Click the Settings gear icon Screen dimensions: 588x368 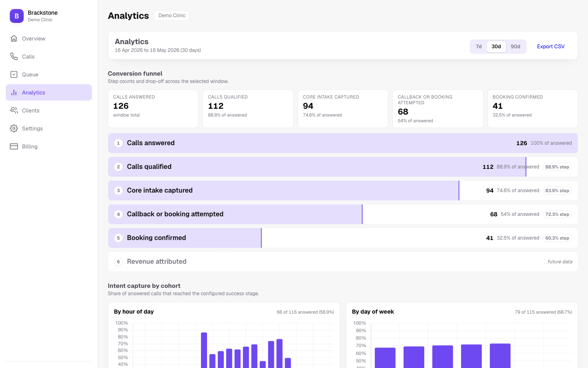pos(14,128)
